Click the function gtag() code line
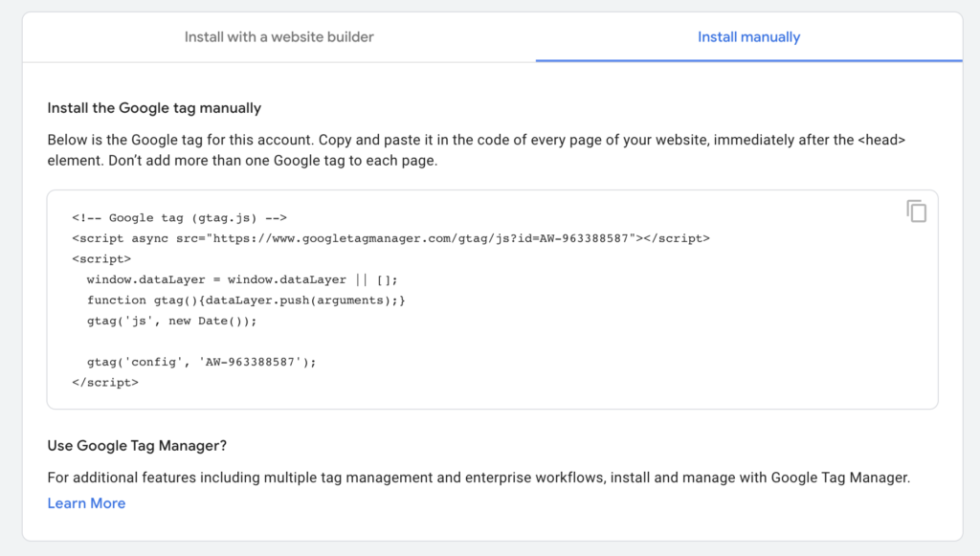Image resolution: width=980 pixels, height=556 pixels. click(246, 300)
